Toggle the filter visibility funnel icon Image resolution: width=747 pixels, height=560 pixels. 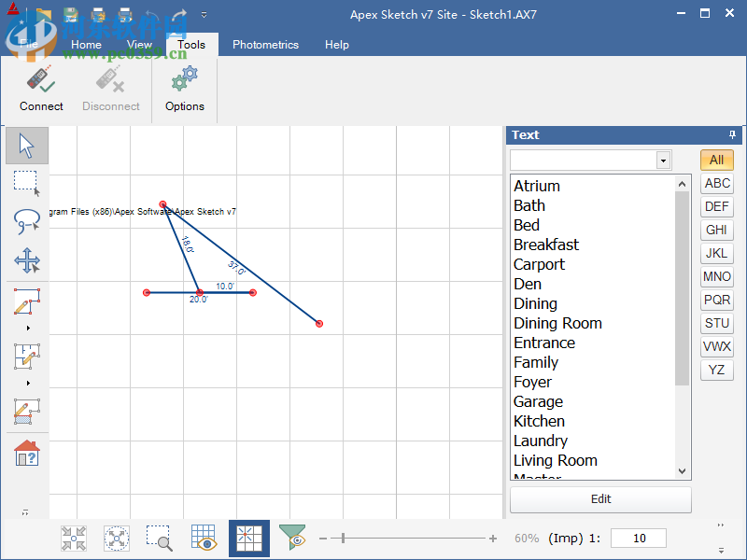click(x=292, y=538)
